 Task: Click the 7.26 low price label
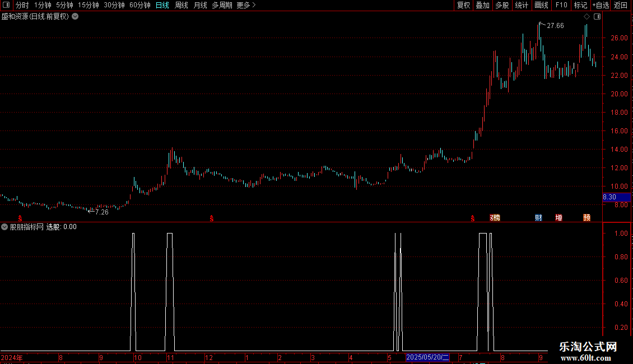coord(102,212)
